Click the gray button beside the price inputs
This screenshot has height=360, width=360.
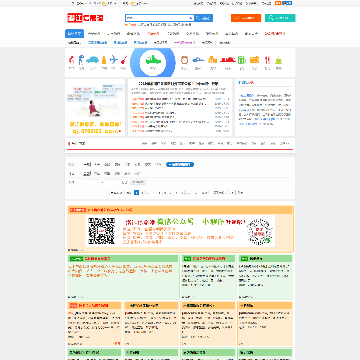pos(138,182)
